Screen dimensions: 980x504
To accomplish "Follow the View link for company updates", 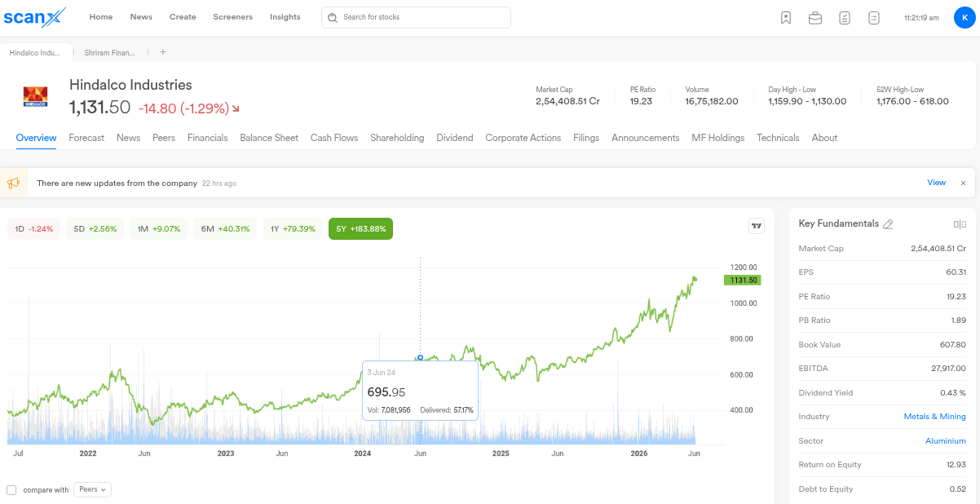I will 937,183.
